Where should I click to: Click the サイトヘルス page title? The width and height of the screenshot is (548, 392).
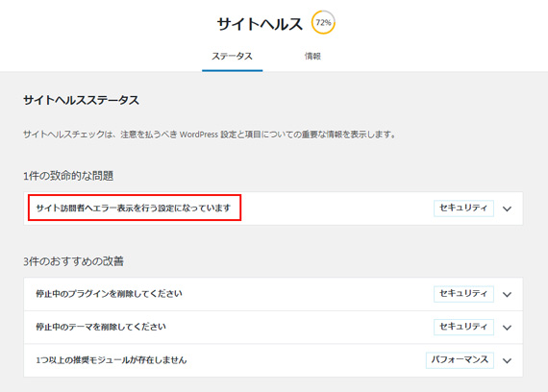pos(260,24)
